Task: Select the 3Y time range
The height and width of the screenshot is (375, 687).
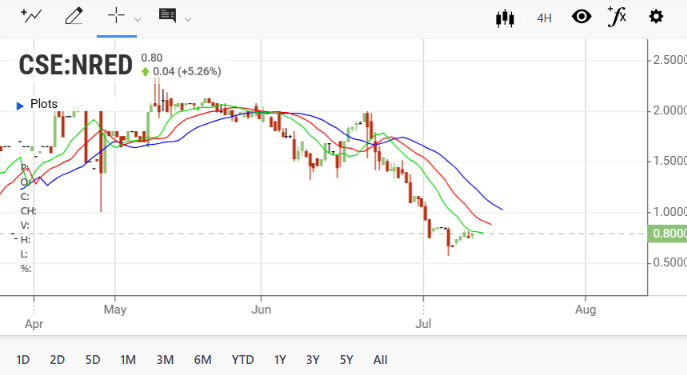Action: point(313,360)
